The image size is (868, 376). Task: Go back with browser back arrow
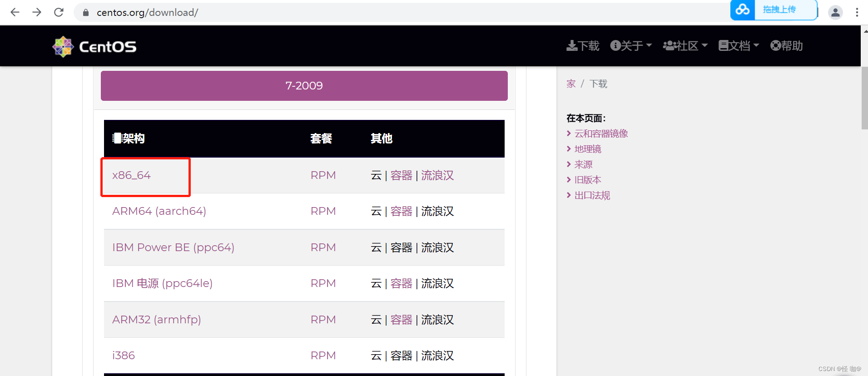point(15,12)
